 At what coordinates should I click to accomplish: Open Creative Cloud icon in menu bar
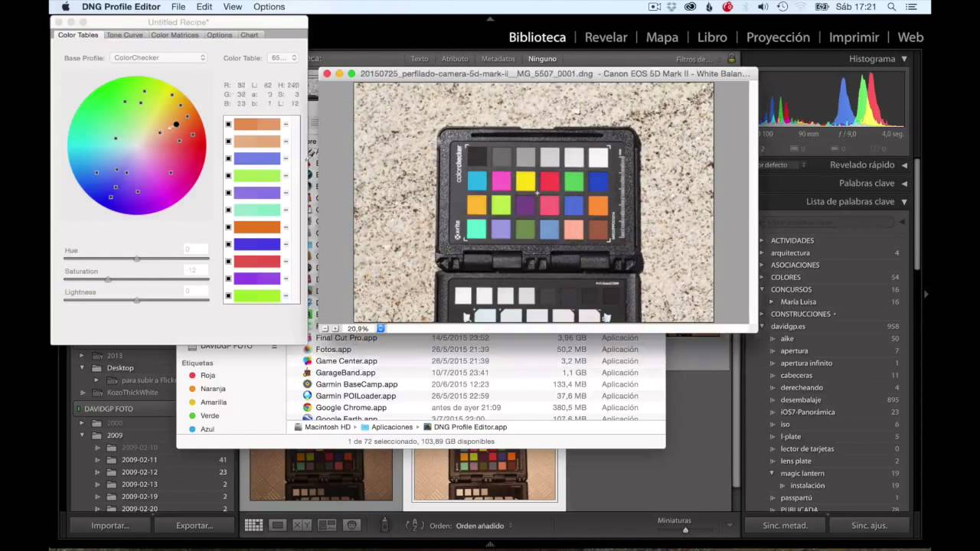pyautogui.click(x=690, y=7)
